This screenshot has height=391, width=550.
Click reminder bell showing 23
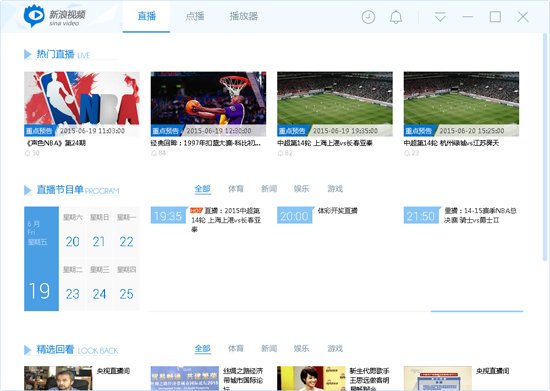point(407,153)
